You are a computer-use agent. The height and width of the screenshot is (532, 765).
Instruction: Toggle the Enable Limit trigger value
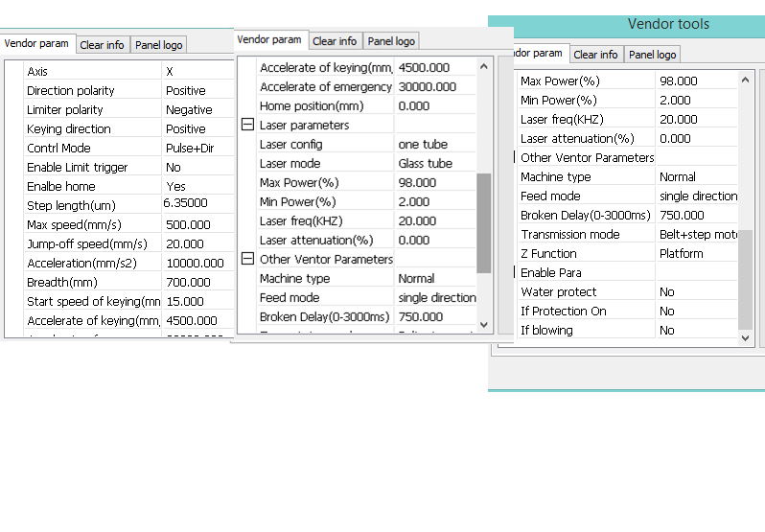point(197,168)
